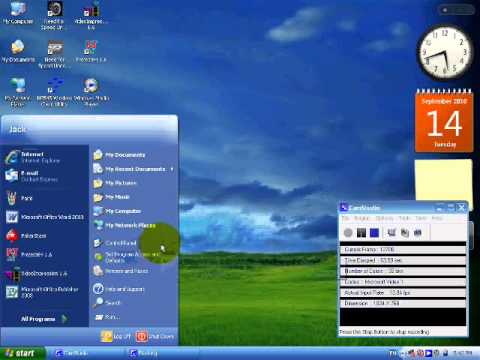Open Windows Media Player desktop shortcut

pyautogui.click(x=91, y=92)
